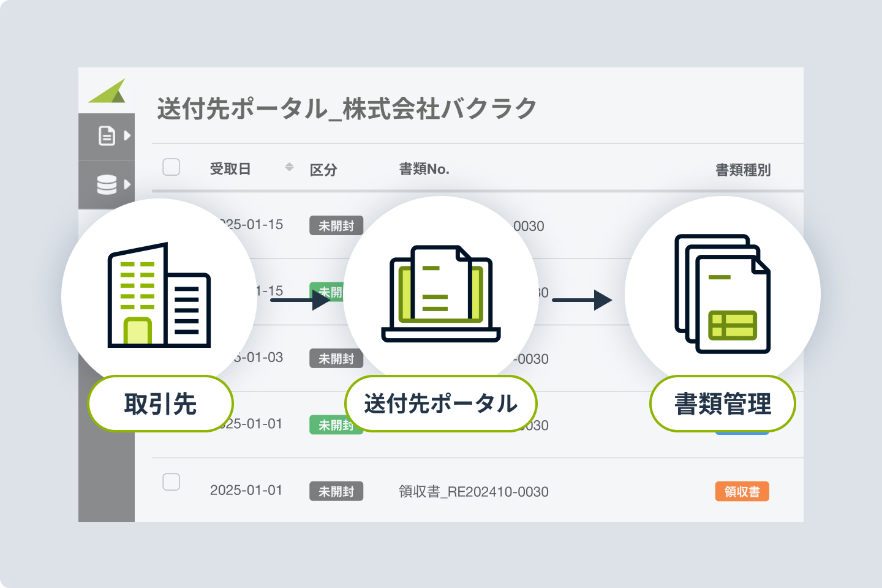Click the 書類No. column header
Screen dimensions: 882x588
[424, 169]
